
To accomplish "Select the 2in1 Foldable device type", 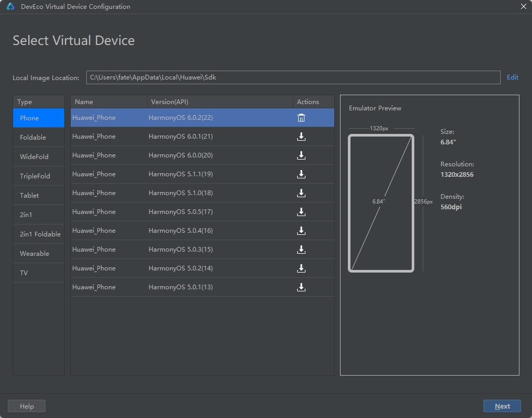I will (39, 234).
